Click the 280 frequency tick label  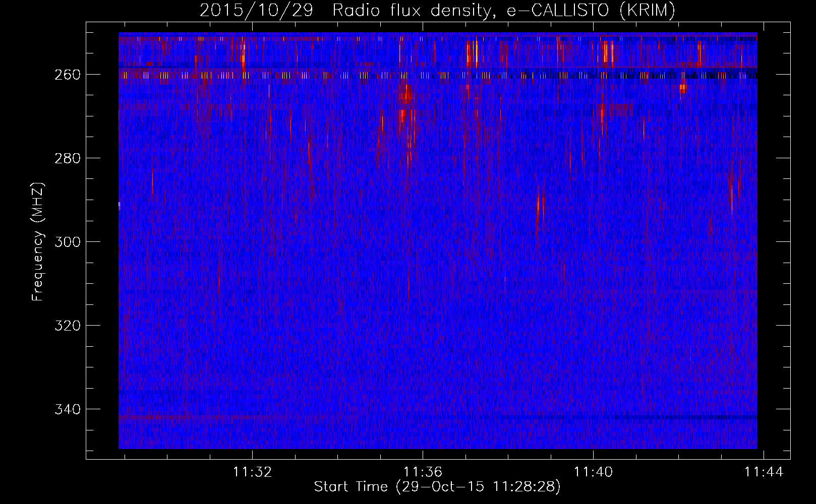pos(68,158)
